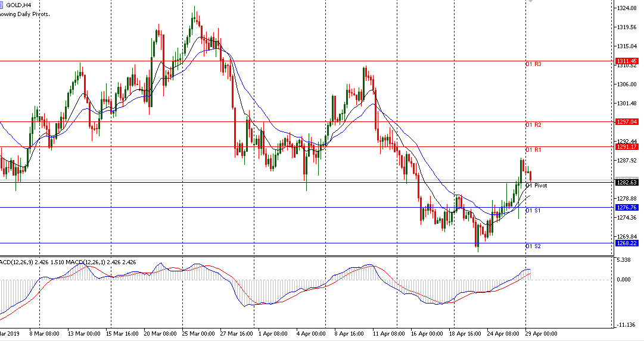This screenshot has height=341, width=644.
Task: Click the red 1311.45 price tag
Action: (x=627, y=61)
